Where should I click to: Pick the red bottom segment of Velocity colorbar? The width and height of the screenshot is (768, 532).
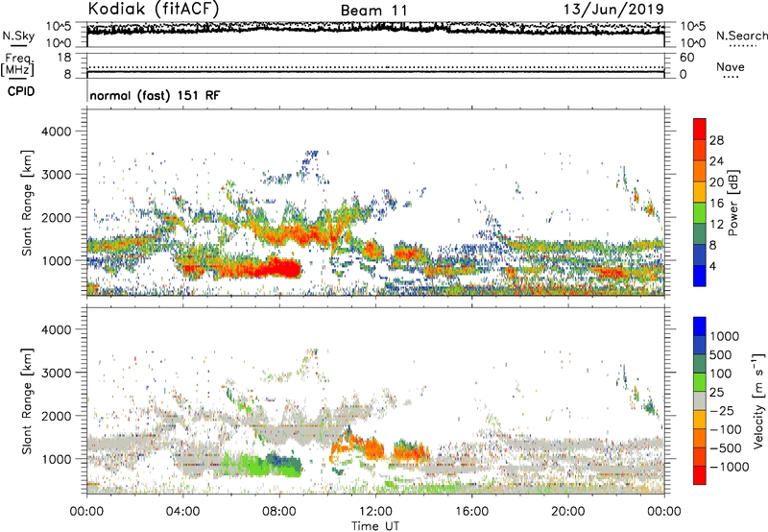click(700, 475)
